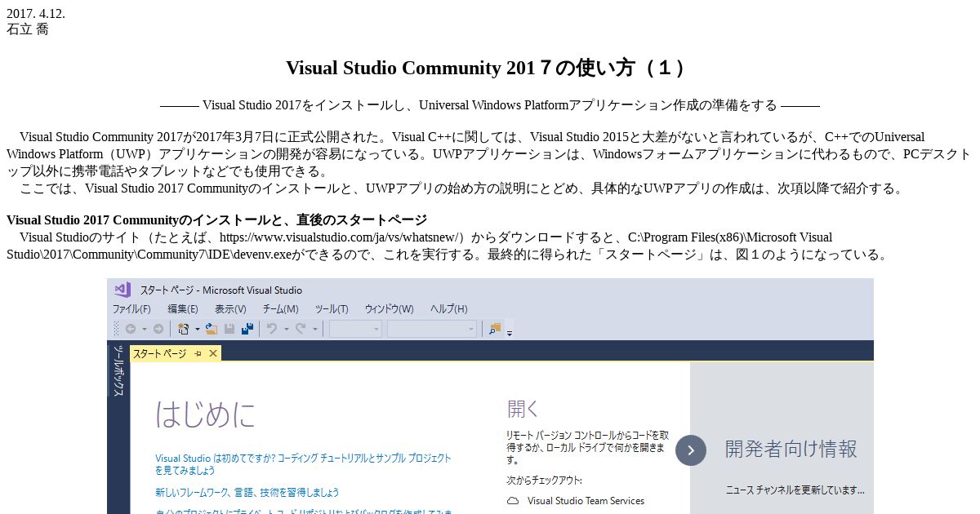Open the チーム(M) menu
Image resolution: width=980 pixels, height=514 pixels.
click(280, 309)
